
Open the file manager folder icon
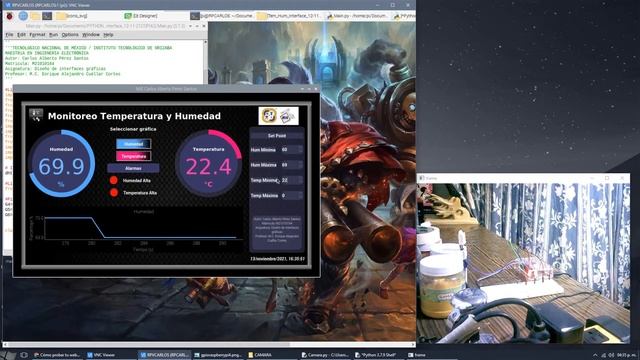(x=35, y=16)
